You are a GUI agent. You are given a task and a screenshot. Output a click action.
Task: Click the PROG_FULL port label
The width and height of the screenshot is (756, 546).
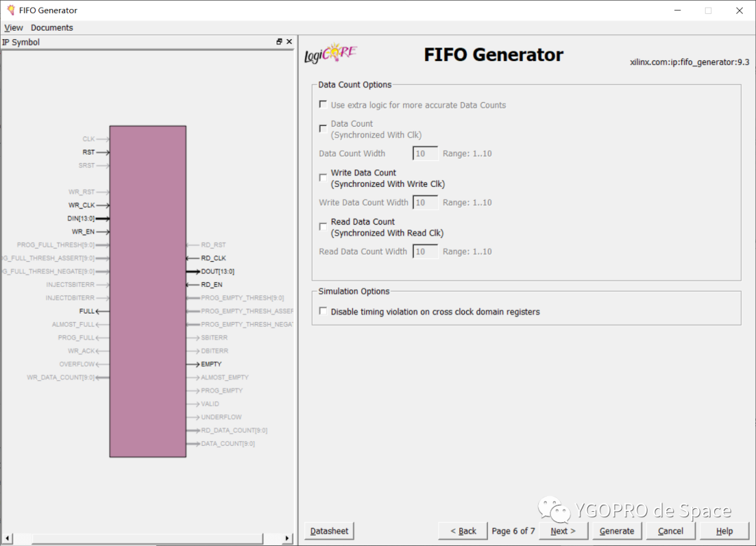pos(76,337)
